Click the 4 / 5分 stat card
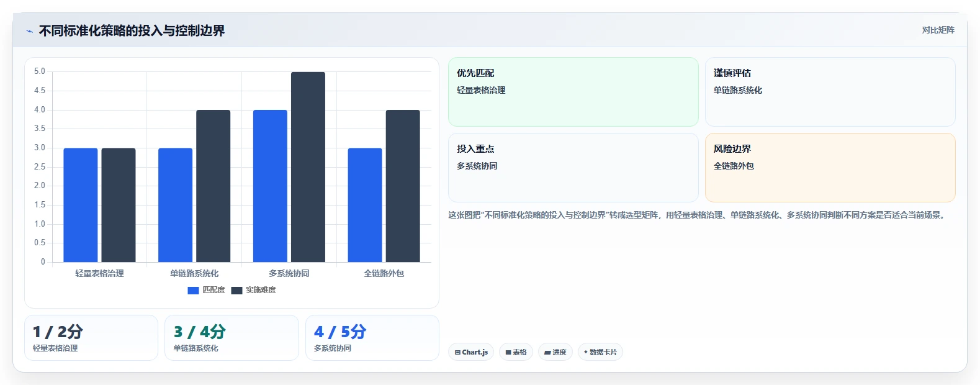 point(372,338)
